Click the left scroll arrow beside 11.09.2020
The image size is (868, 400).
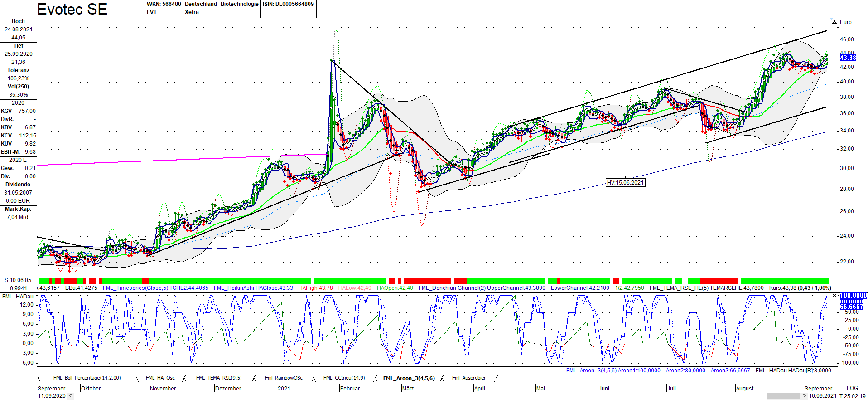[x=70, y=396]
